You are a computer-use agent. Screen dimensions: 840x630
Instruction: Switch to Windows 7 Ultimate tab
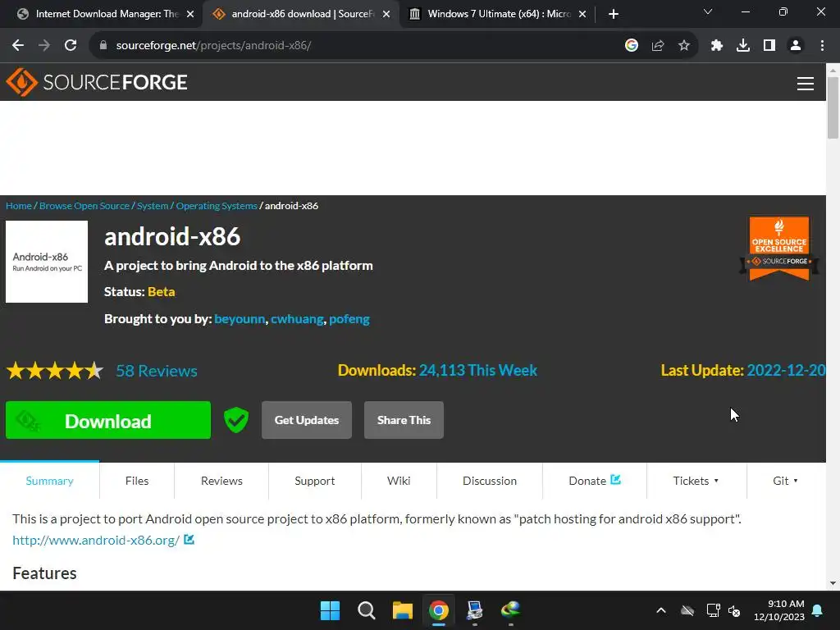(x=498, y=14)
